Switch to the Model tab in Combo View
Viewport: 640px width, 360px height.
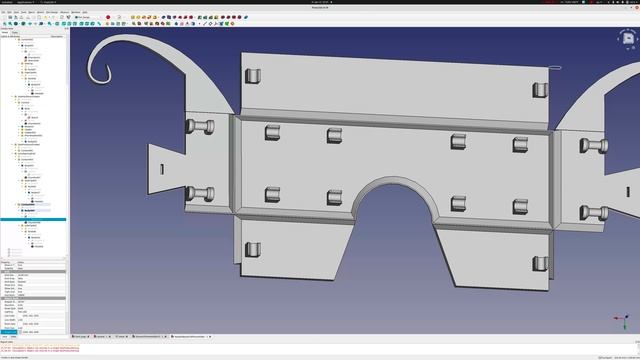(x=4, y=32)
